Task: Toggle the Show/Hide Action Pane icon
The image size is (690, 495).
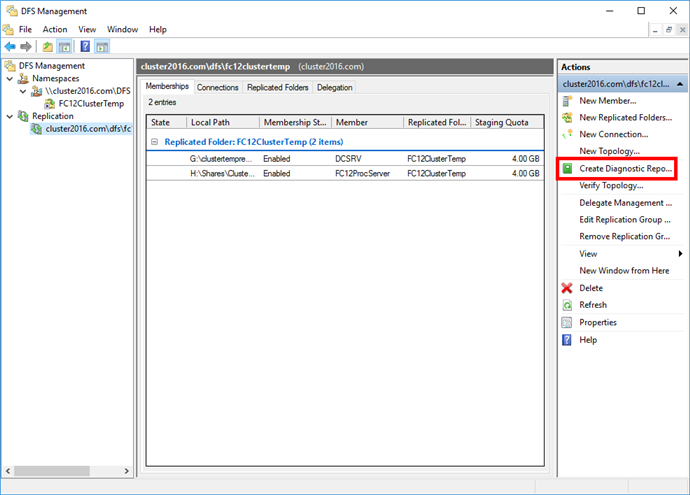Action: click(x=102, y=46)
